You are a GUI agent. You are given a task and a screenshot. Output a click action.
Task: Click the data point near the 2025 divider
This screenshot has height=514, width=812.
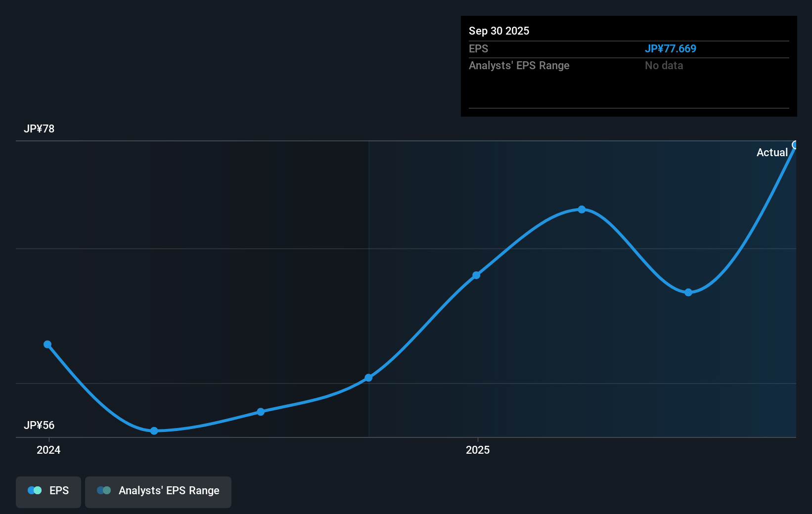(x=369, y=378)
